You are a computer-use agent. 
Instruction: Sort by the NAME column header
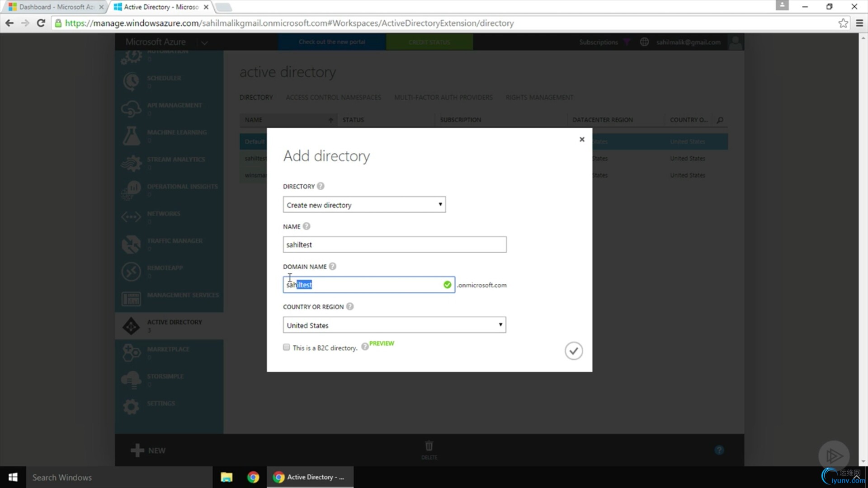[x=288, y=120]
